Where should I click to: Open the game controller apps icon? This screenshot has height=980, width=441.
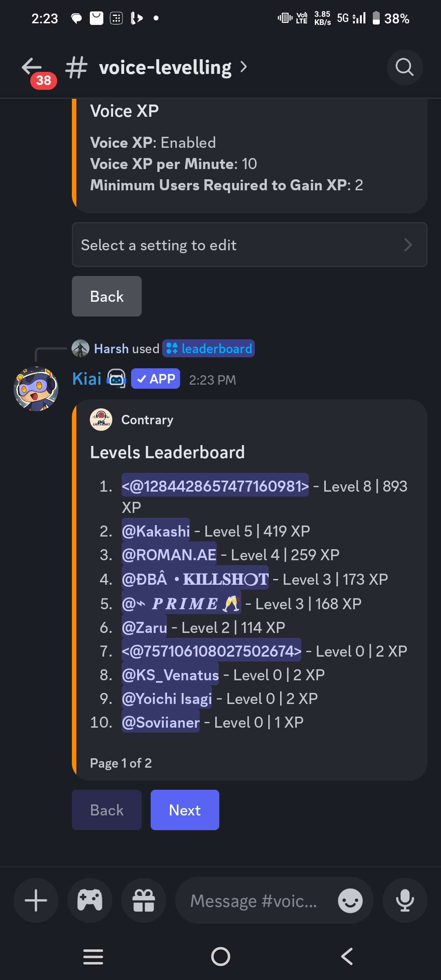click(x=90, y=900)
